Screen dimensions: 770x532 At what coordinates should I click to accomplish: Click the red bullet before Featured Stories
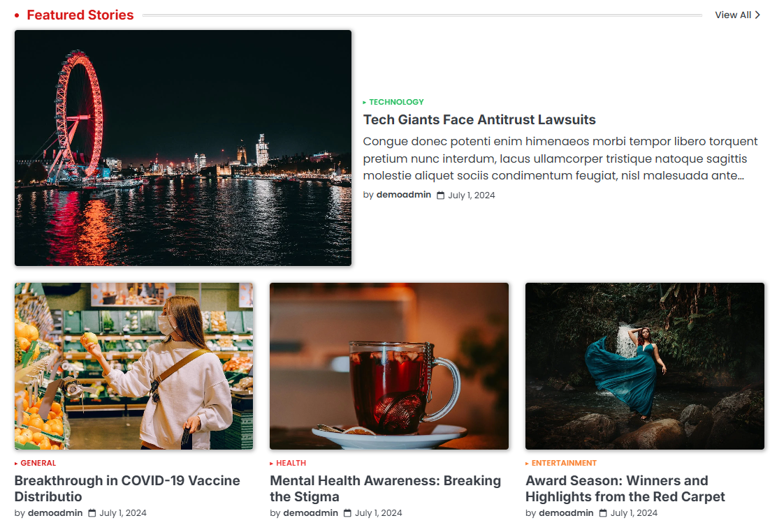17,15
